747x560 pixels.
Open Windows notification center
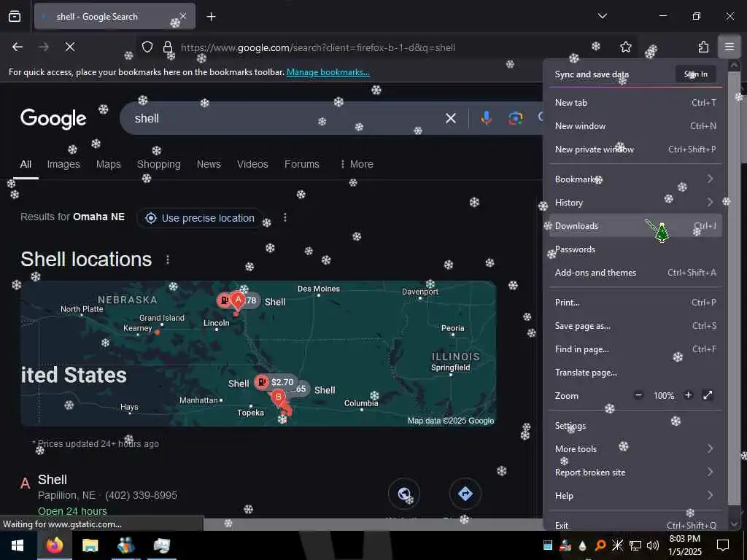tap(723, 545)
